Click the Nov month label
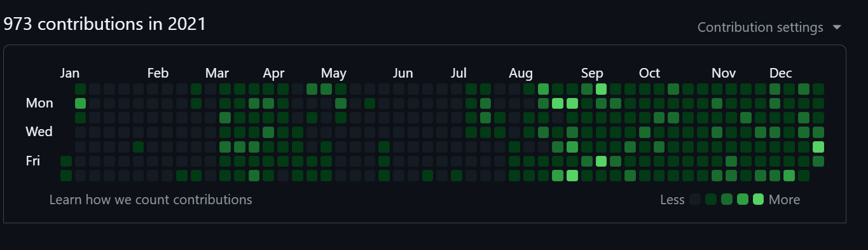The width and height of the screenshot is (868, 250). (x=724, y=73)
